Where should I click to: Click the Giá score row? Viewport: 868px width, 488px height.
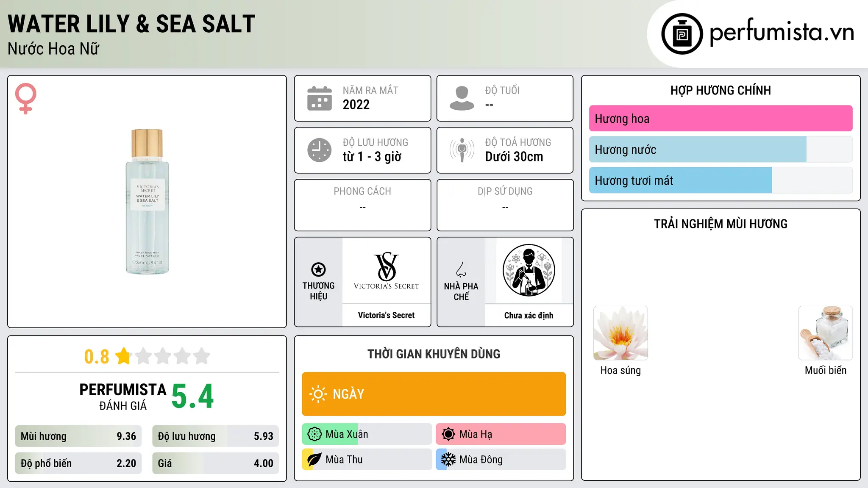point(216,463)
